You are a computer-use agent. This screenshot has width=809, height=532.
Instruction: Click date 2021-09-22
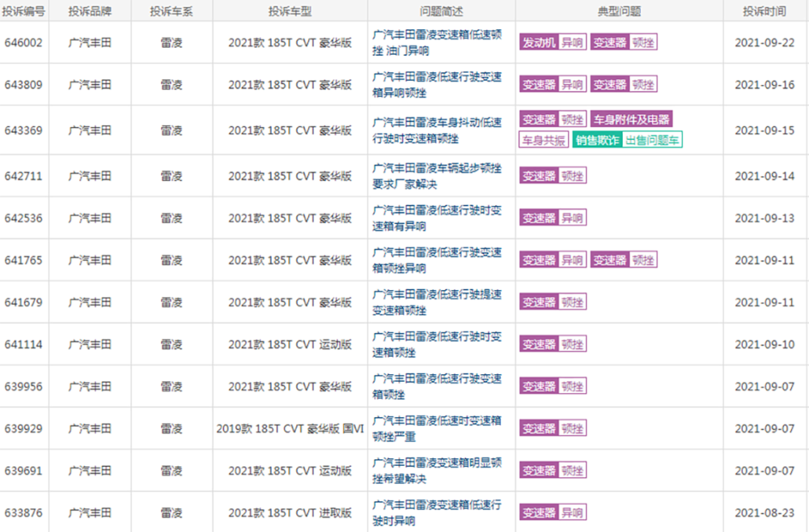coord(765,43)
